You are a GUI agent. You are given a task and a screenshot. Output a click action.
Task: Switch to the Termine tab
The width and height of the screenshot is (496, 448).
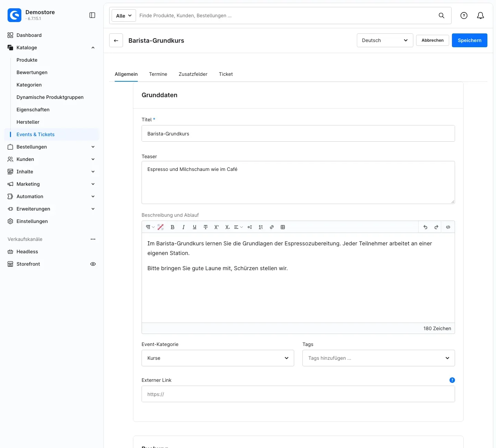pyautogui.click(x=158, y=74)
